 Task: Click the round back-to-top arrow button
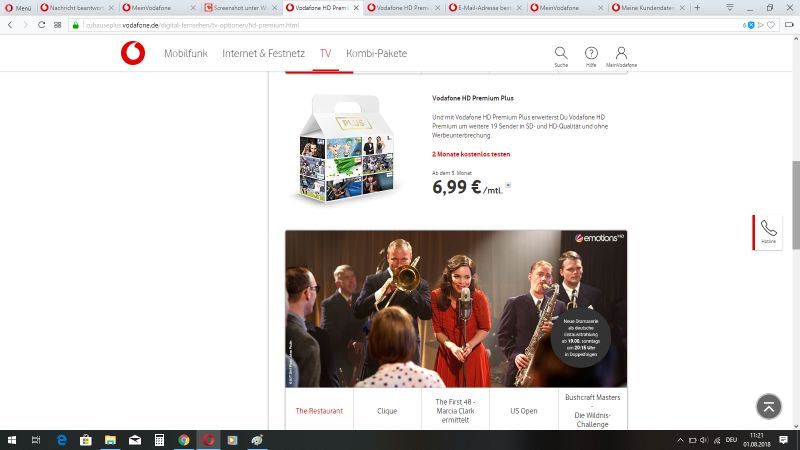click(768, 406)
